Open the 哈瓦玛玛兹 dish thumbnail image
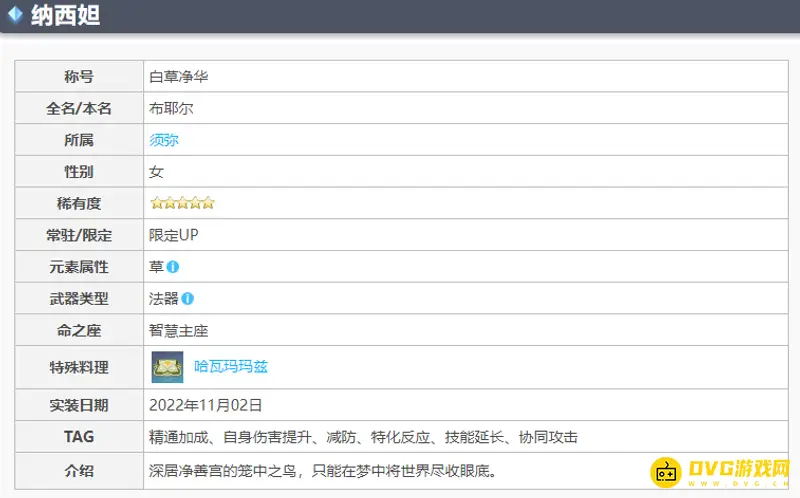 tap(167, 367)
